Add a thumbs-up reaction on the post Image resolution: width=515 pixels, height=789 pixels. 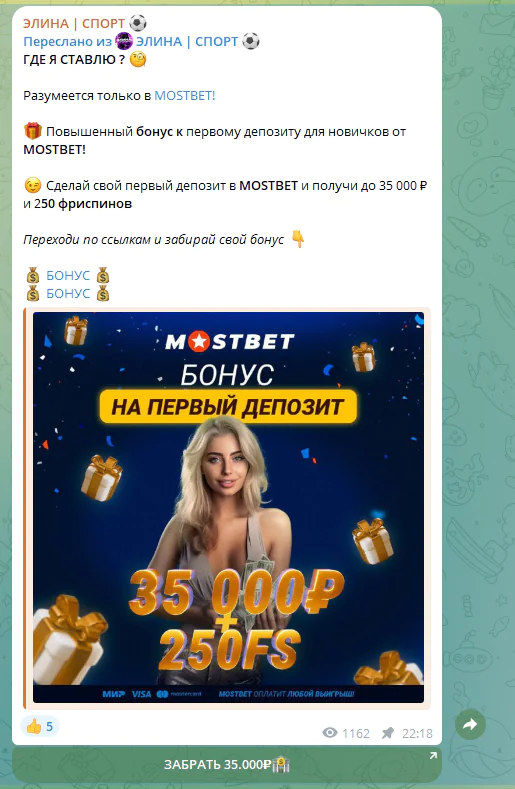(x=39, y=726)
